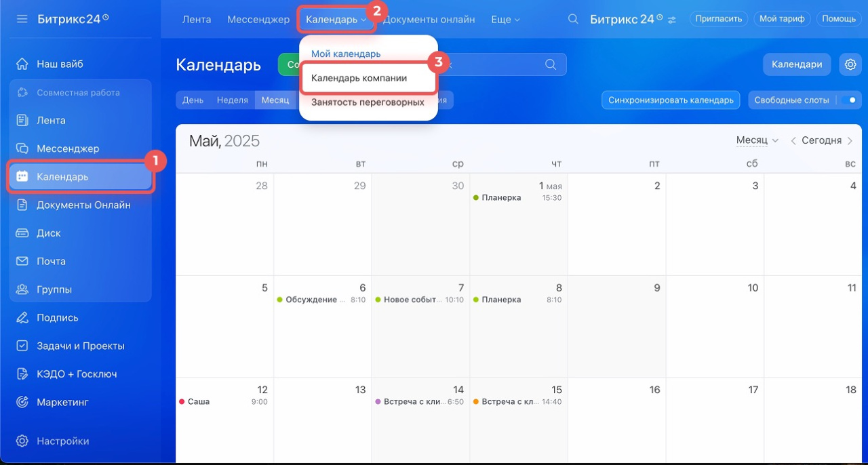Open Планерка event on May 8

(x=519, y=300)
